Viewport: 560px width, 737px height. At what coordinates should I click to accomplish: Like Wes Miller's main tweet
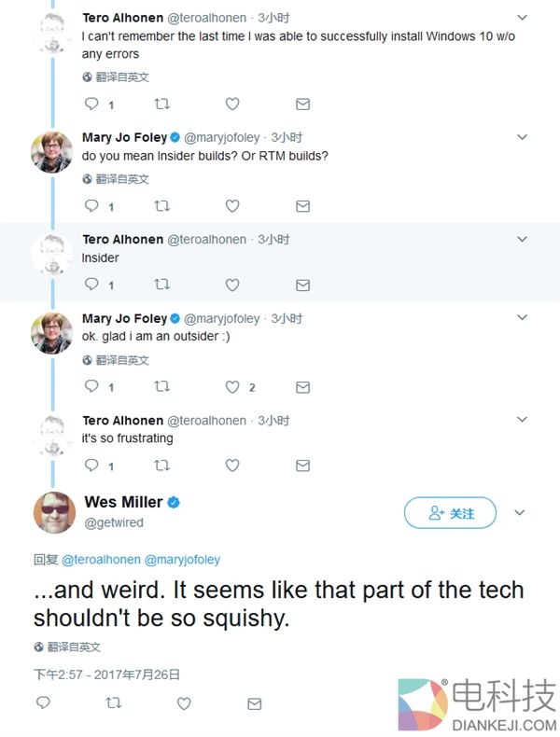pyautogui.click(x=184, y=703)
